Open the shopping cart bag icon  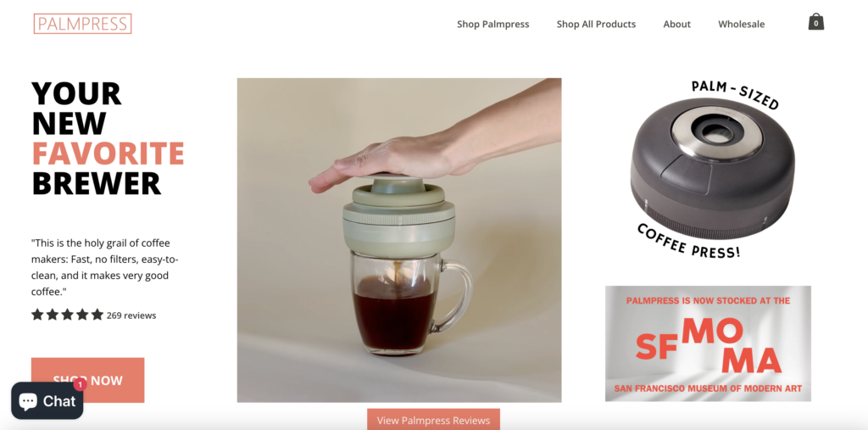click(x=816, y=21)
